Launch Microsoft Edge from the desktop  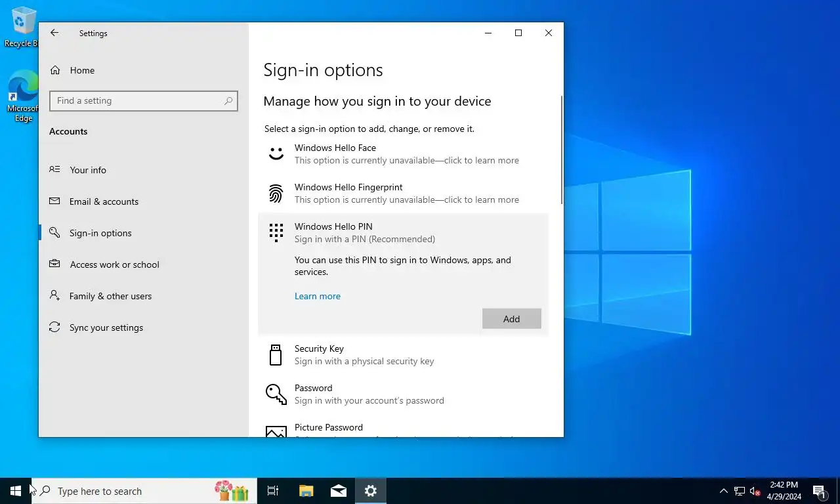coord(23,96)
